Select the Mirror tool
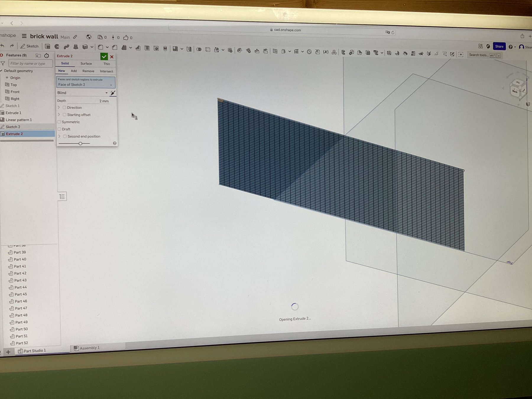532x399 pixels. 189,49
